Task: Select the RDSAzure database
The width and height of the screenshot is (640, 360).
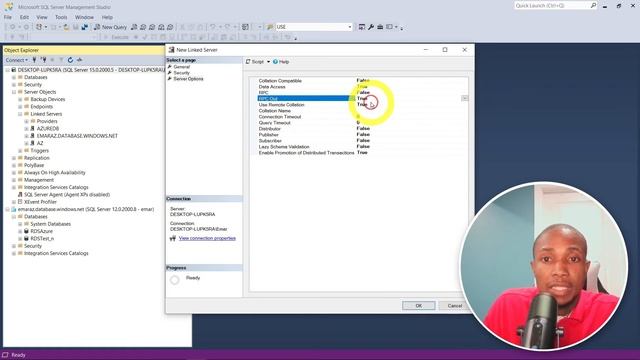Action: click(x=41, y=231)
